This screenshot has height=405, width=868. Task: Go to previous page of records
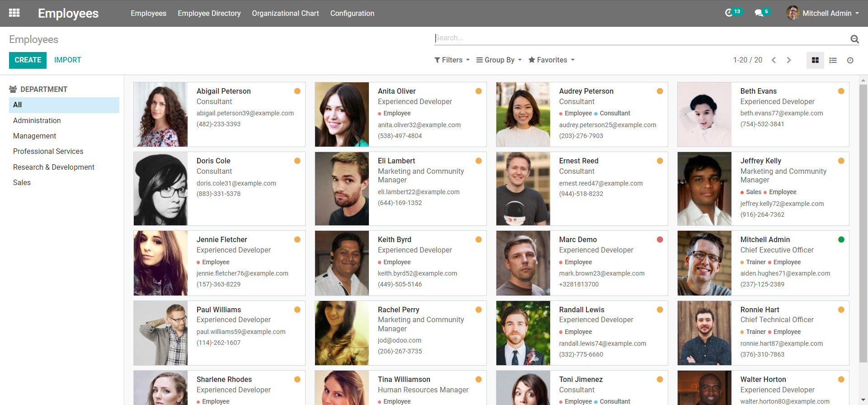tap(774, 60)
